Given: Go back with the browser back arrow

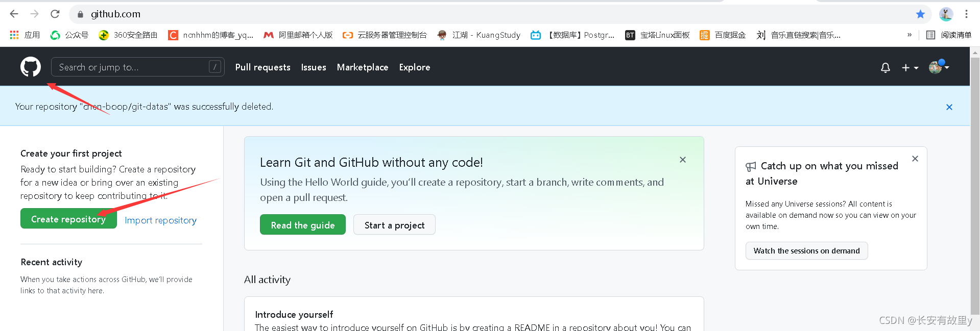Looking at the screenshot, I should 14,14.
